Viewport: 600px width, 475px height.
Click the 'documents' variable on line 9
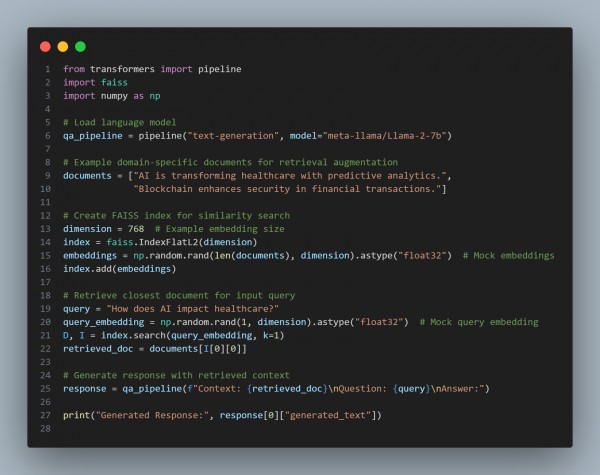(x=87, y=176)
